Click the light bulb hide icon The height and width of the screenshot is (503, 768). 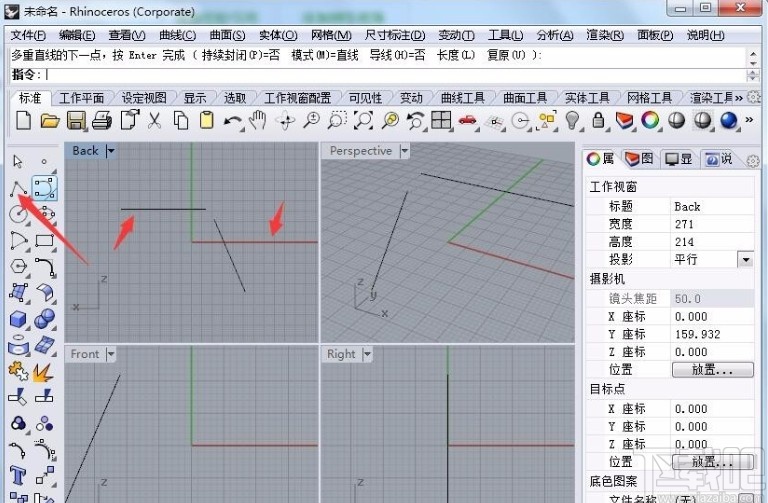pos(572,120)
